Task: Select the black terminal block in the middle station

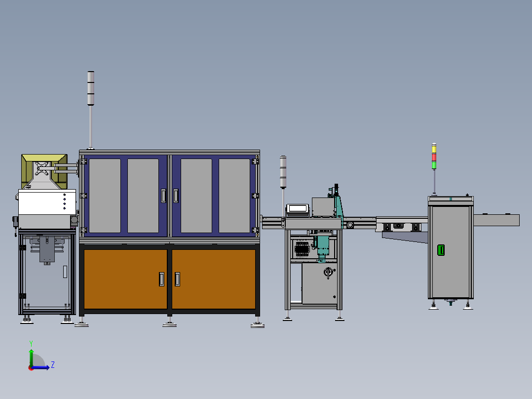Action: click(x=302, y=249)
